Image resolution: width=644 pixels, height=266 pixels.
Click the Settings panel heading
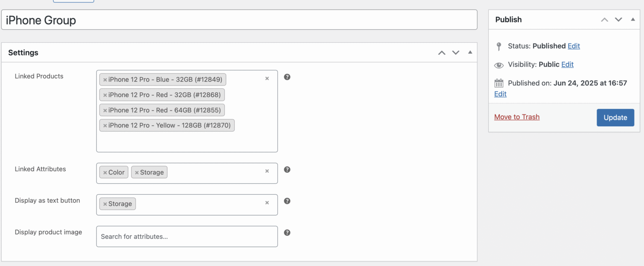tap(23, 53)
